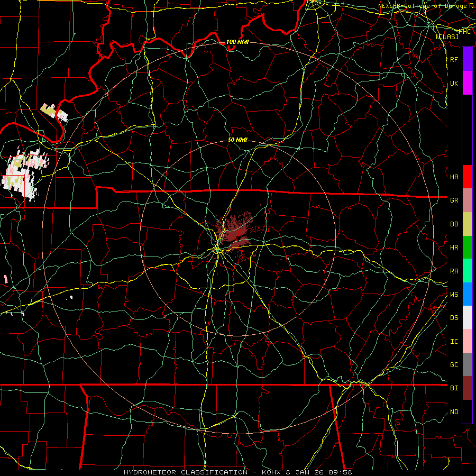Select the dark red BI legend swatch
This screenshot has height=476, width=476.
(467, 388)
